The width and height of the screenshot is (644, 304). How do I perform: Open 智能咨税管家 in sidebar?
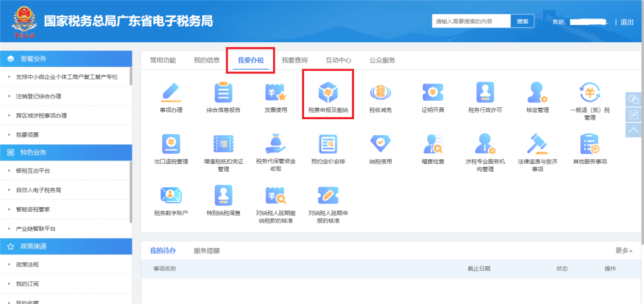[x=33, y=209]
